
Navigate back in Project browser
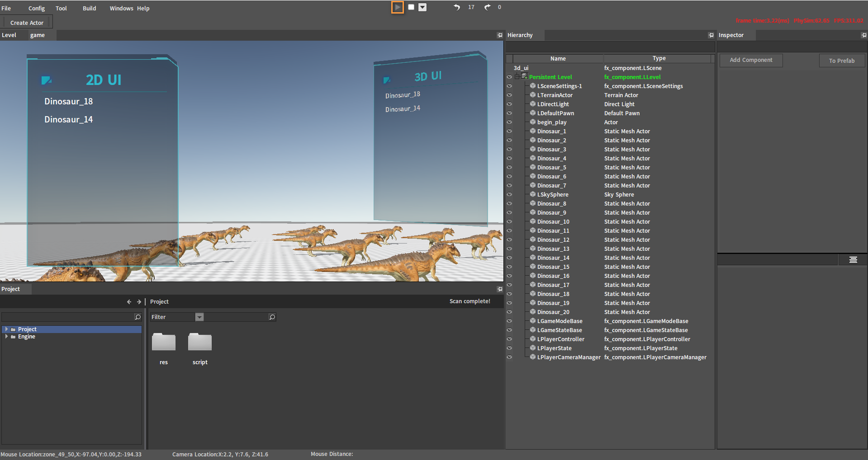click(129, 302)
